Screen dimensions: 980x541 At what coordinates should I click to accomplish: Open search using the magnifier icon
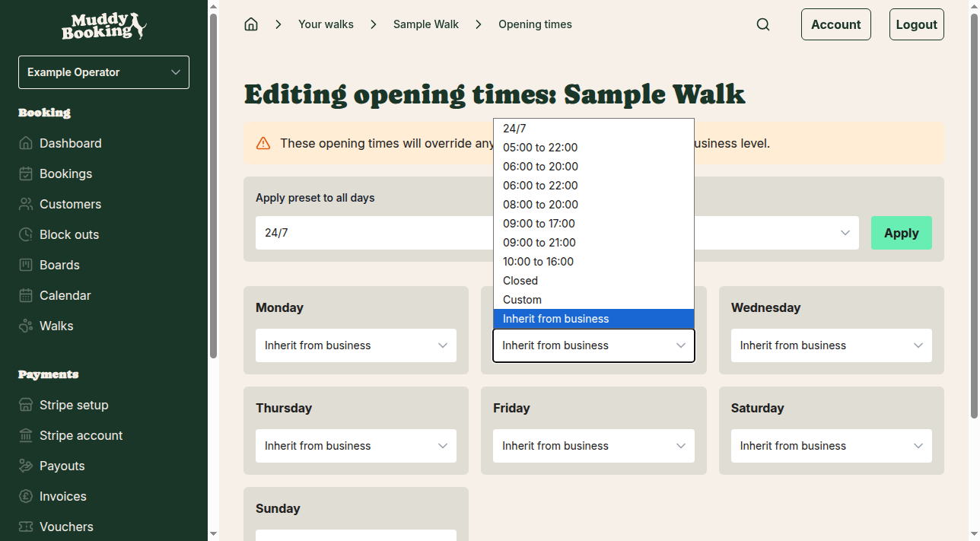pos(763,24)
